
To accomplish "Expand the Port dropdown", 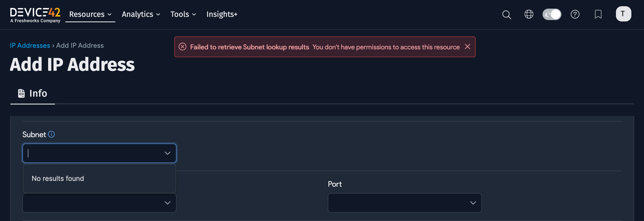I will [473, 203].
